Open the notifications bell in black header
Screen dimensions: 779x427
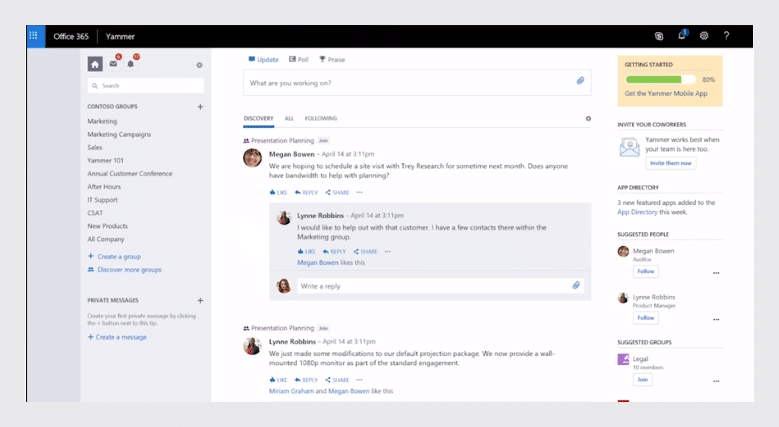tap(682, 35)
